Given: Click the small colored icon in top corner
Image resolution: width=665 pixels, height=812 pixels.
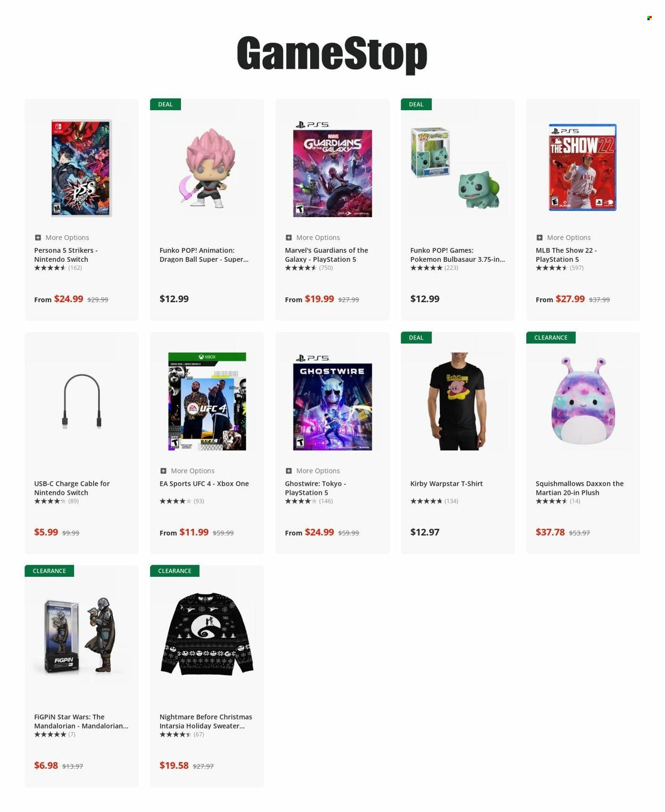Looking at the screenshot, I should (650, 18).
